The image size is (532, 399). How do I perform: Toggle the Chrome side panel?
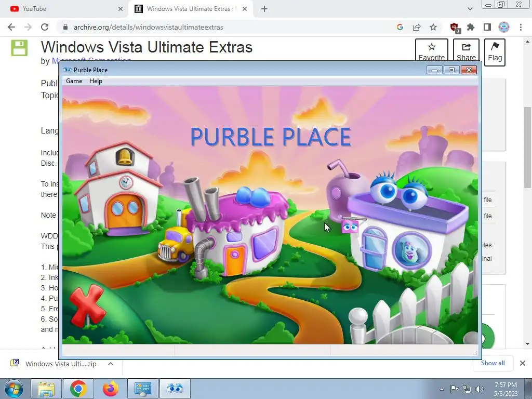tap(487, 27)
